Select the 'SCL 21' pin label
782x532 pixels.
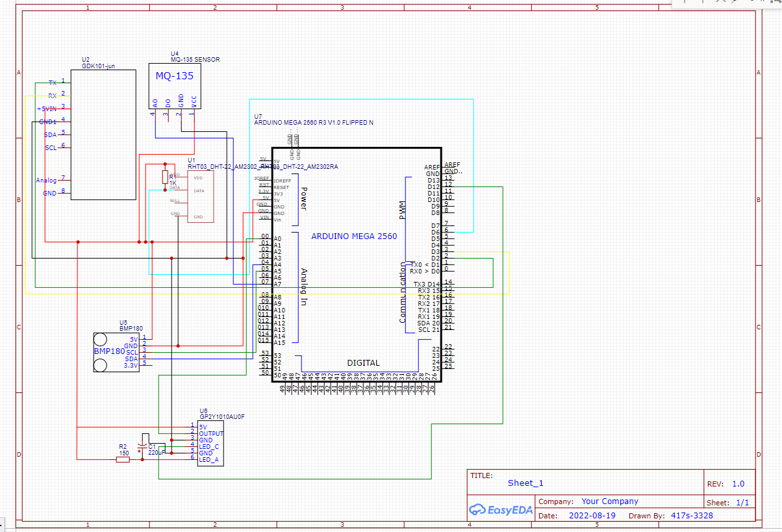point(429,329)
